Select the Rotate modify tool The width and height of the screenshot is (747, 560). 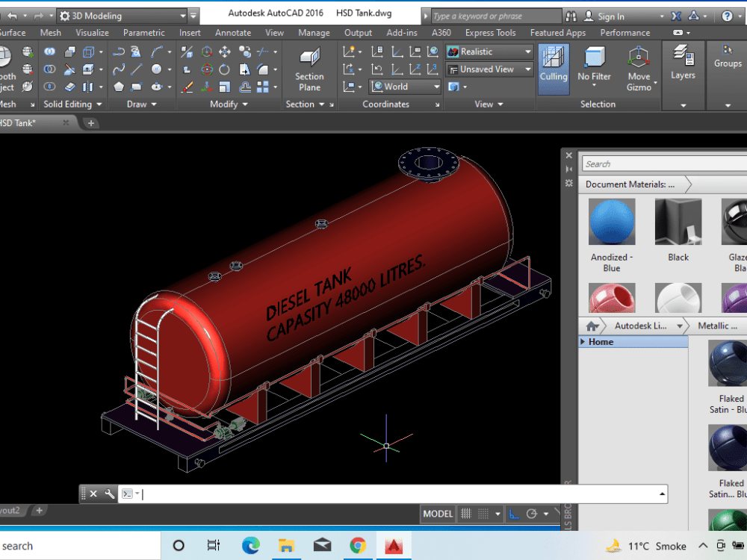(x=224, y=69)
